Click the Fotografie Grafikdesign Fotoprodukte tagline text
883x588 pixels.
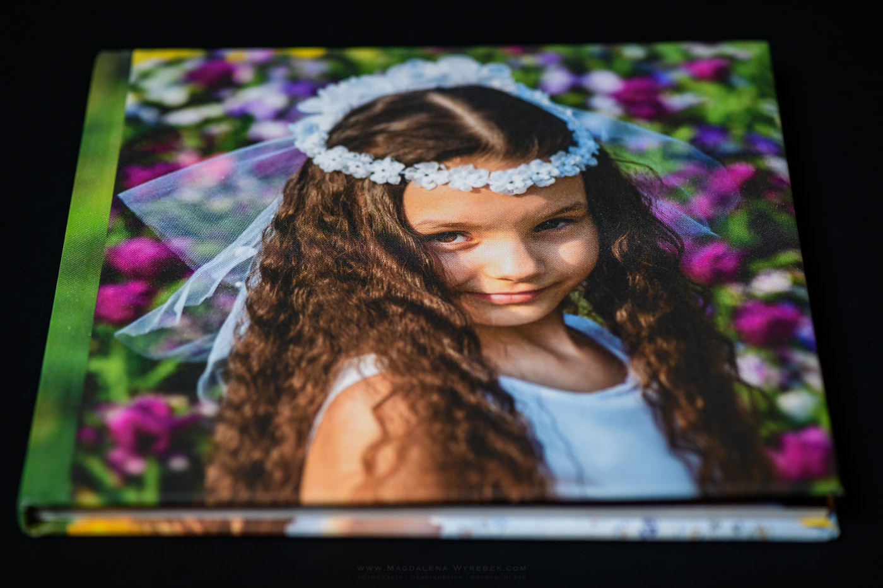(x=441, y=576)
